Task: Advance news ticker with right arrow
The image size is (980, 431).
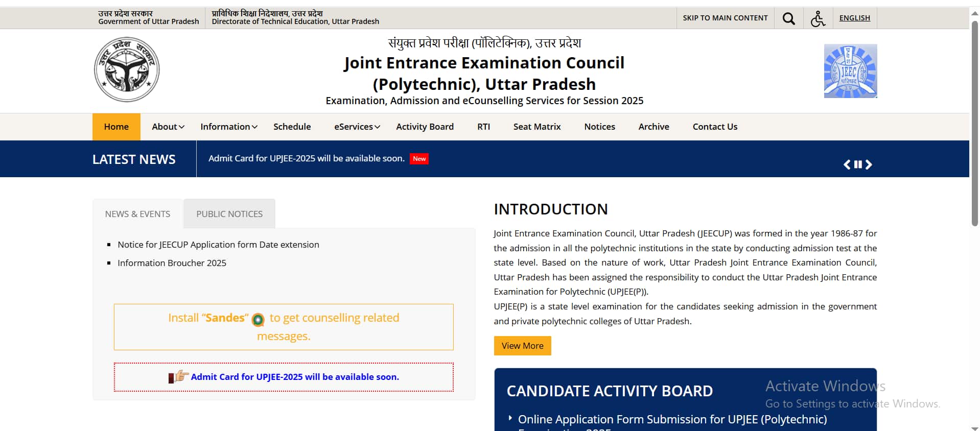Action: (869, 164)
